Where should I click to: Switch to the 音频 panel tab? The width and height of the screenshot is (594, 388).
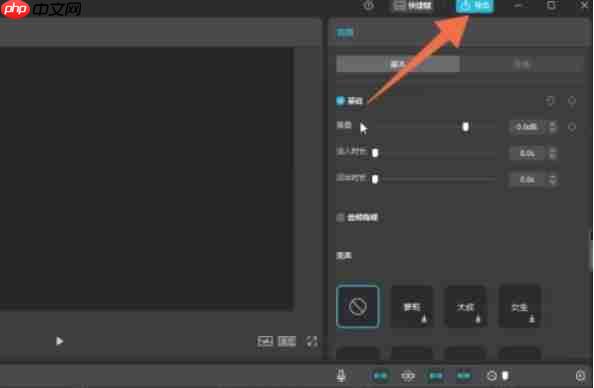344,33
